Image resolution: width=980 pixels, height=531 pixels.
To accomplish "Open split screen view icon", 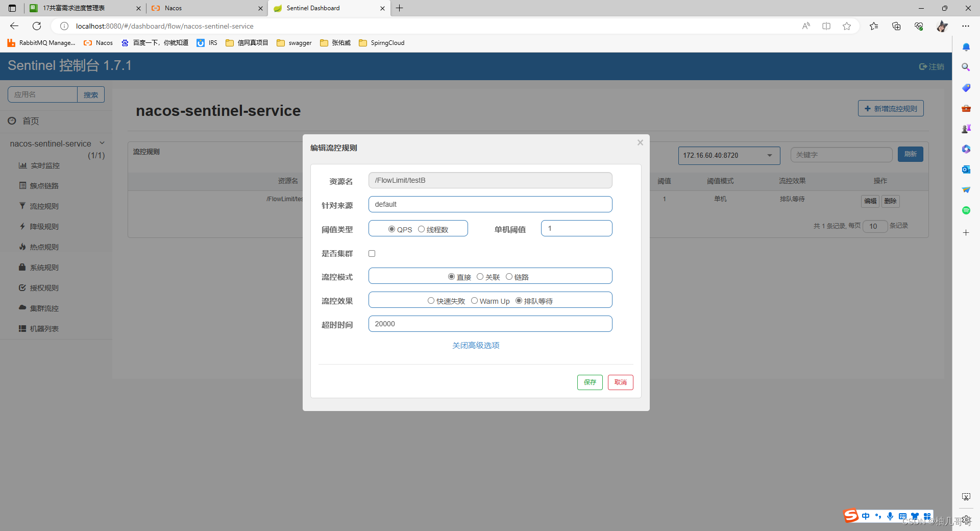I will coord(826,26).
